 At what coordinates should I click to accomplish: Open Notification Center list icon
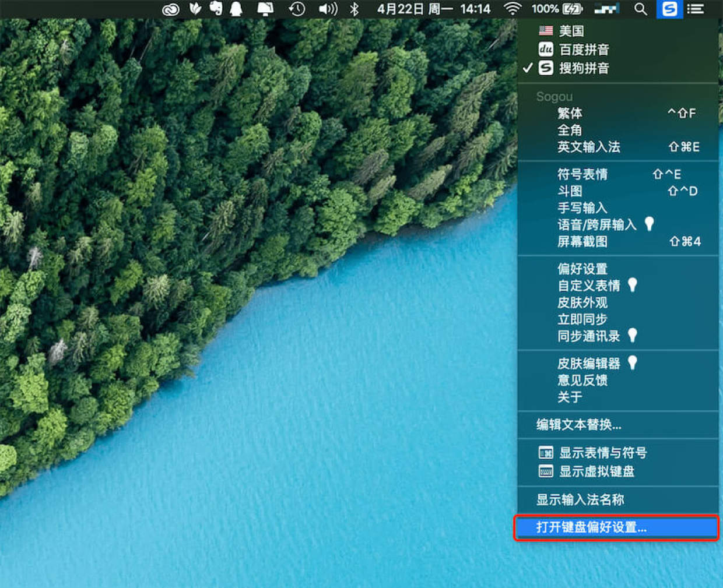tap(696, 9)
